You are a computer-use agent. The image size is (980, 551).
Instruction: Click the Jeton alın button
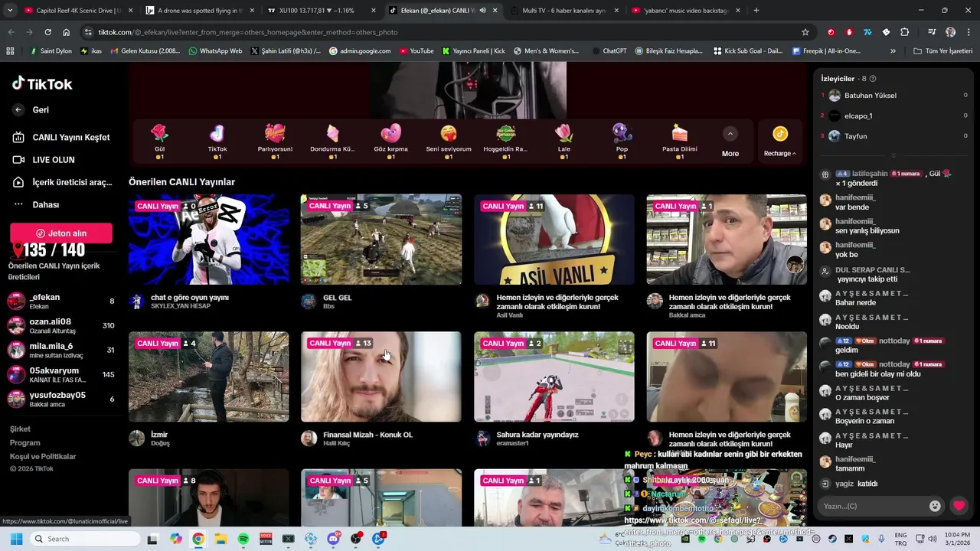click(x=61, y=233)
